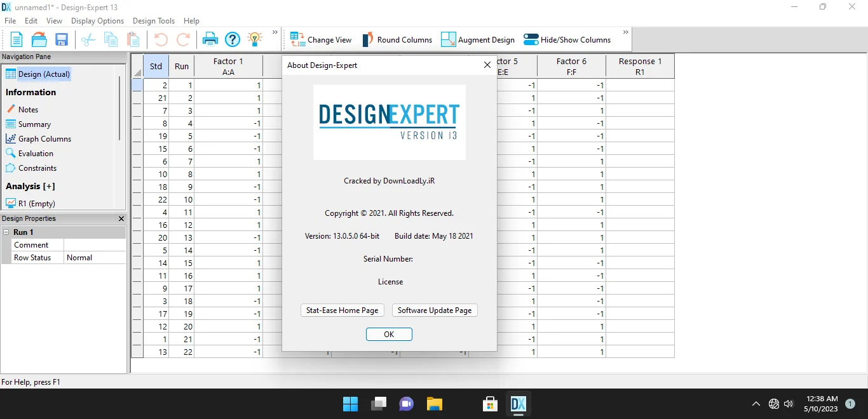Open Constraints in the Navigation Pane
868x419 pixels.
click(31, 168)
